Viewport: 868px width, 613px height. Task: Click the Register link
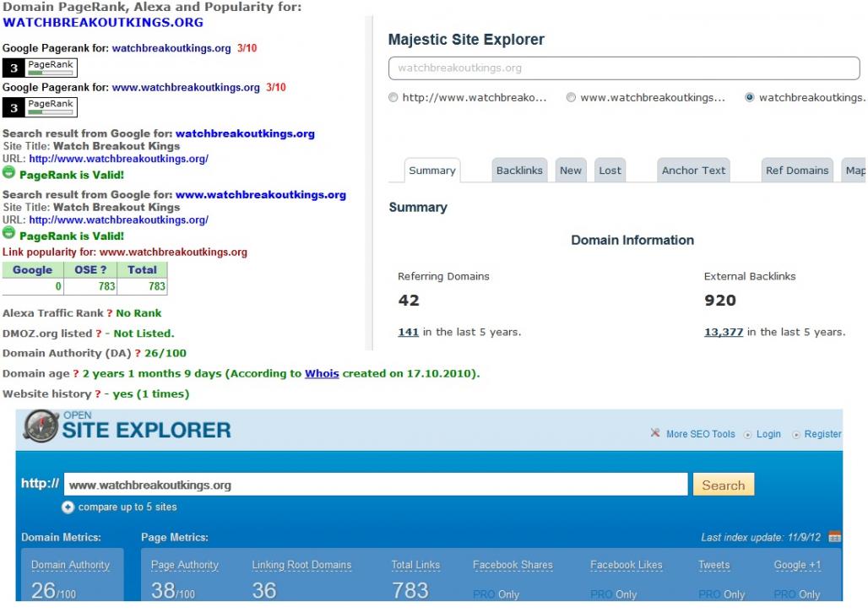pyautogui.click(x=822, y=434)
